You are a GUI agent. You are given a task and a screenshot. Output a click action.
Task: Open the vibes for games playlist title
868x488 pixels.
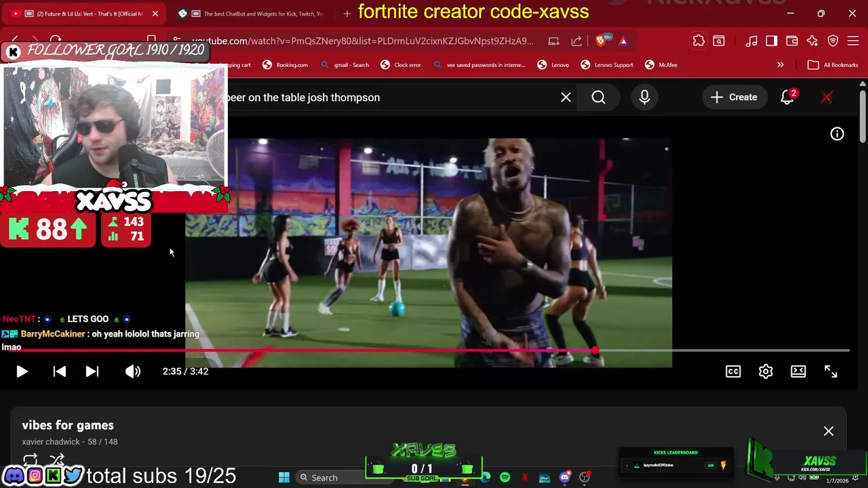pyautogui.click(x=68, y=425)
